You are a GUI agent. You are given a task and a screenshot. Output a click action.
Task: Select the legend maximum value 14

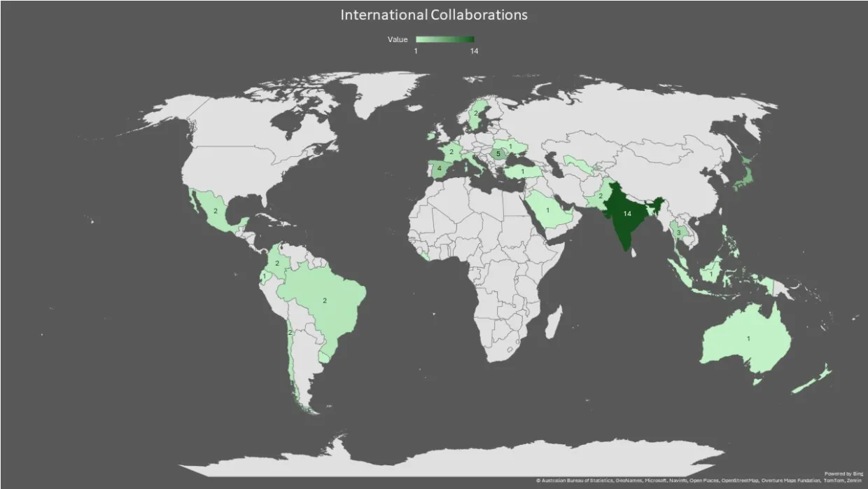click(x=474, y=51)
